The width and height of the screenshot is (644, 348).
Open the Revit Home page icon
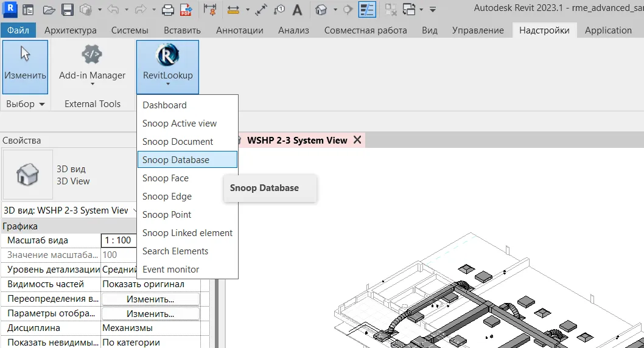pyautogui.click(x=29, y=10)
